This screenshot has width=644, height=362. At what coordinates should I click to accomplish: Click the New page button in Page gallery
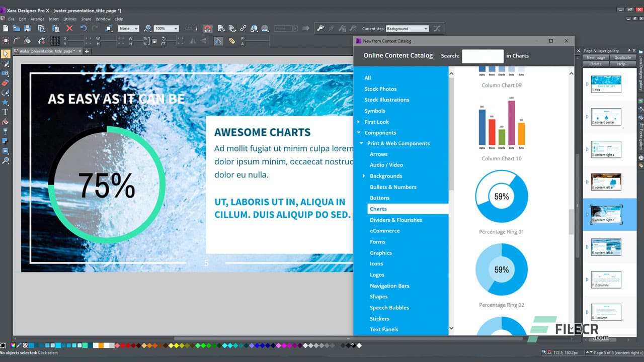[596, 57]
